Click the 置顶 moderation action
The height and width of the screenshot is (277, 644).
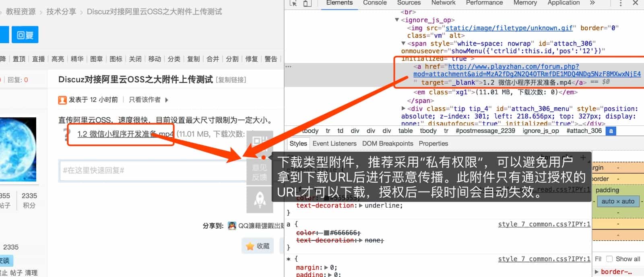[x=19, y=59]
